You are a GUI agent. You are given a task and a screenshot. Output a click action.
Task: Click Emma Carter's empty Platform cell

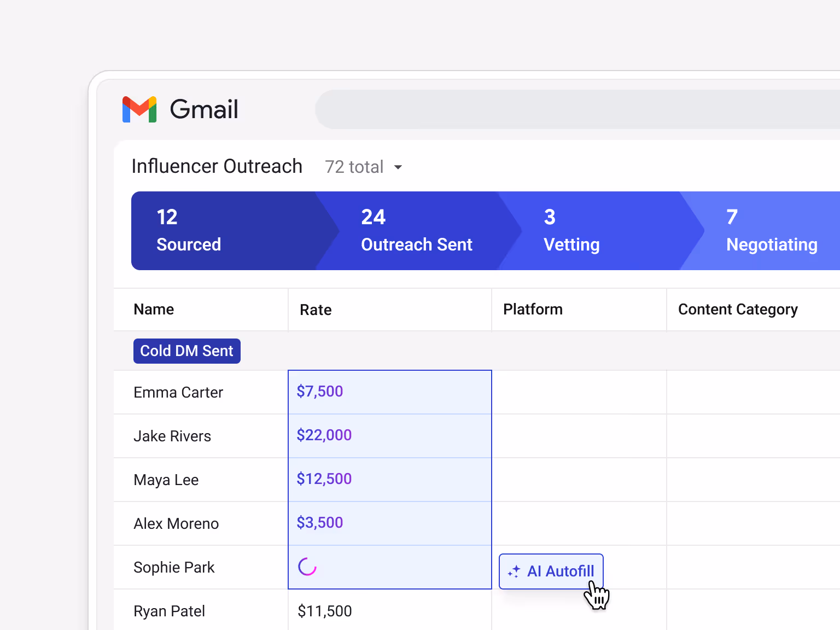[579, 392]
